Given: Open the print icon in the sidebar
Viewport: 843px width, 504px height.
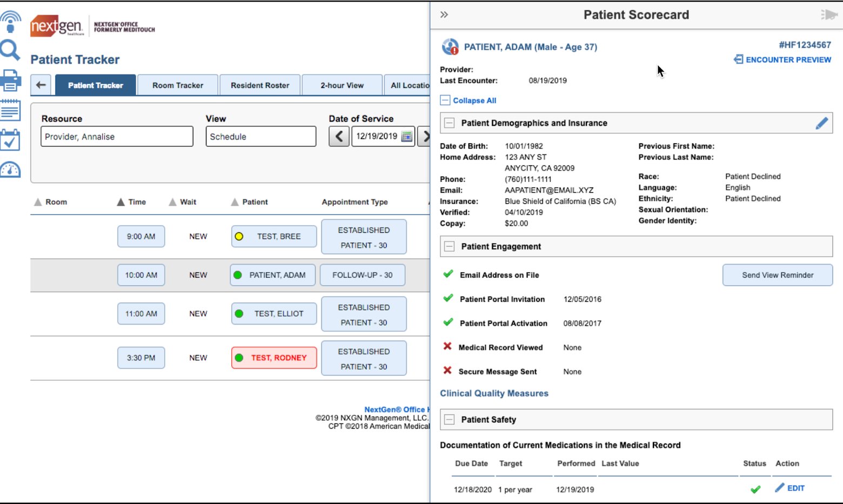Looking at the screenshot, I should tap(10, 80).
